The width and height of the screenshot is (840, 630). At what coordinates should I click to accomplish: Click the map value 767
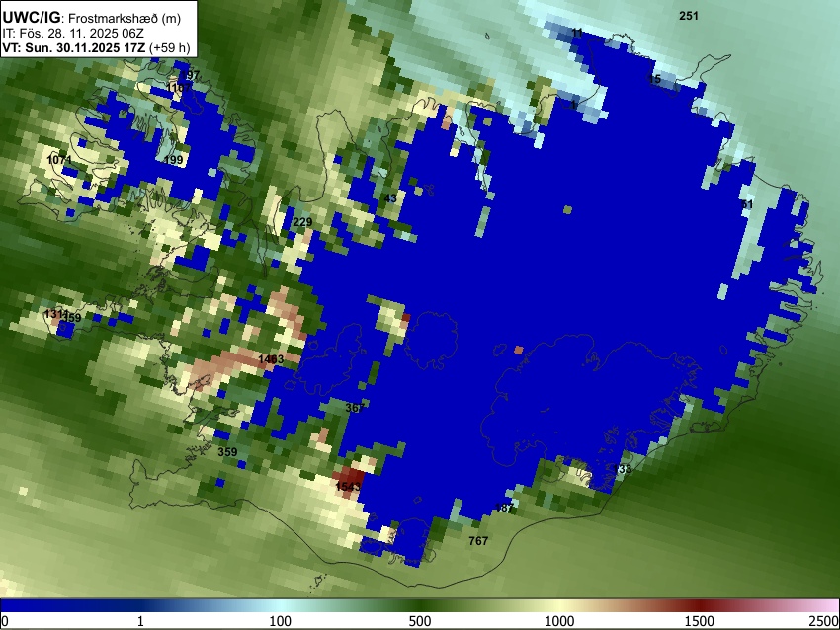(478, 540)
